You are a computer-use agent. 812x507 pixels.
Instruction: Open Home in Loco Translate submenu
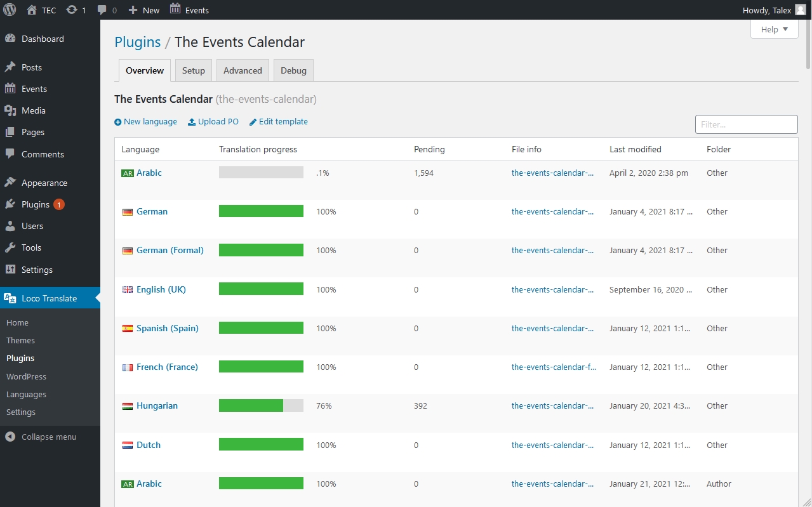tap(17, 323)
